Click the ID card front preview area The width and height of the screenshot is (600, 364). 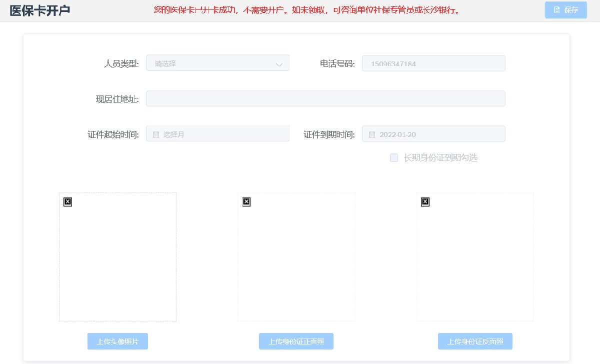click(x=296, y=257)
